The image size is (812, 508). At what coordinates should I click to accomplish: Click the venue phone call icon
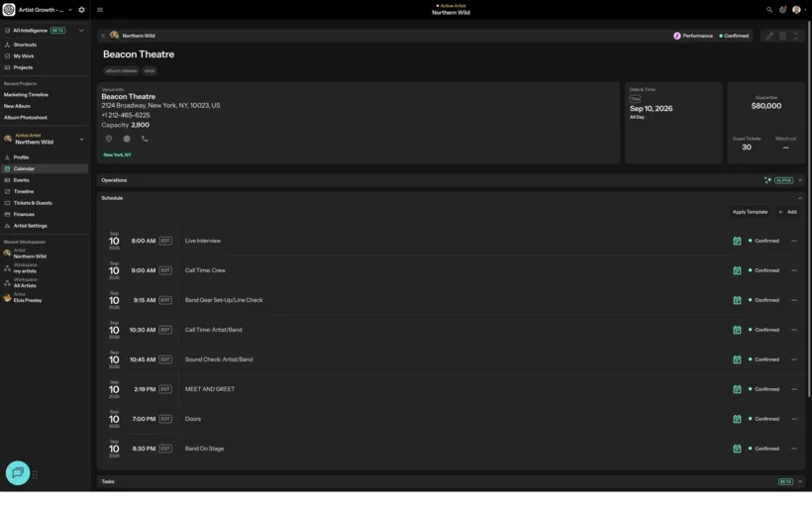(145, 139)
